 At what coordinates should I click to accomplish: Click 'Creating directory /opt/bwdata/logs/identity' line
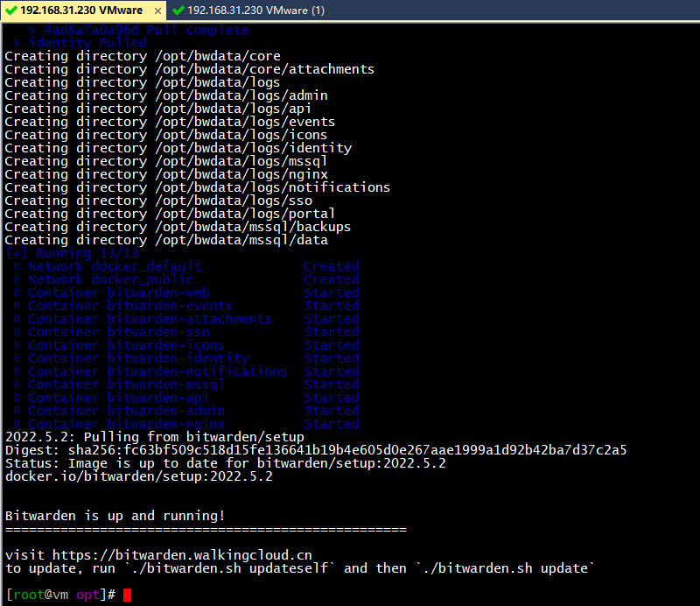pyautogui.click(x=178, y=148)
